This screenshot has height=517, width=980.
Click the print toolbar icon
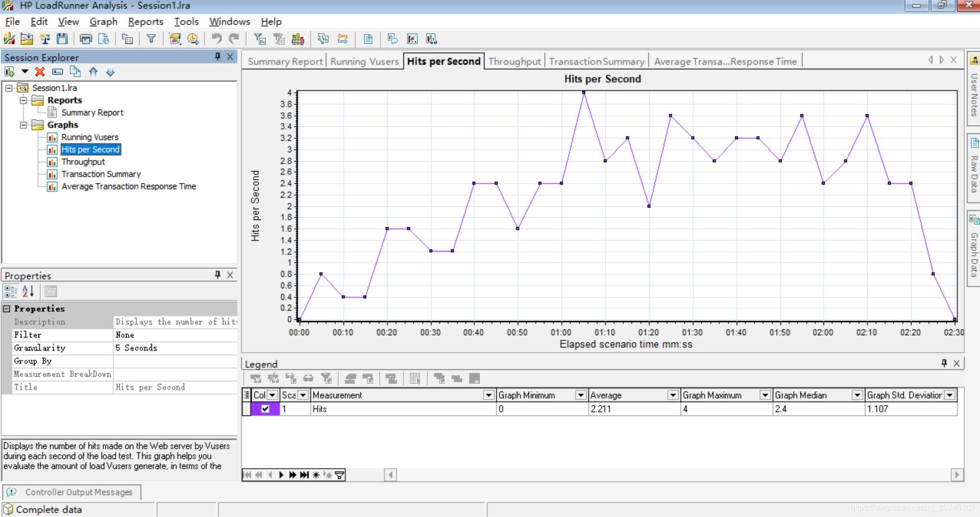(86, 39)
